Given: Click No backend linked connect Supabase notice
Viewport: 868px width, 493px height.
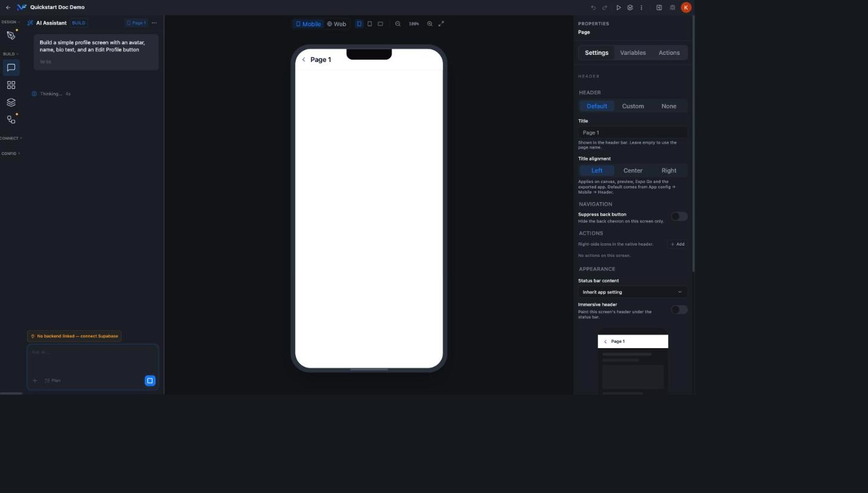Looking at the screenshot, I should (75, 336).
